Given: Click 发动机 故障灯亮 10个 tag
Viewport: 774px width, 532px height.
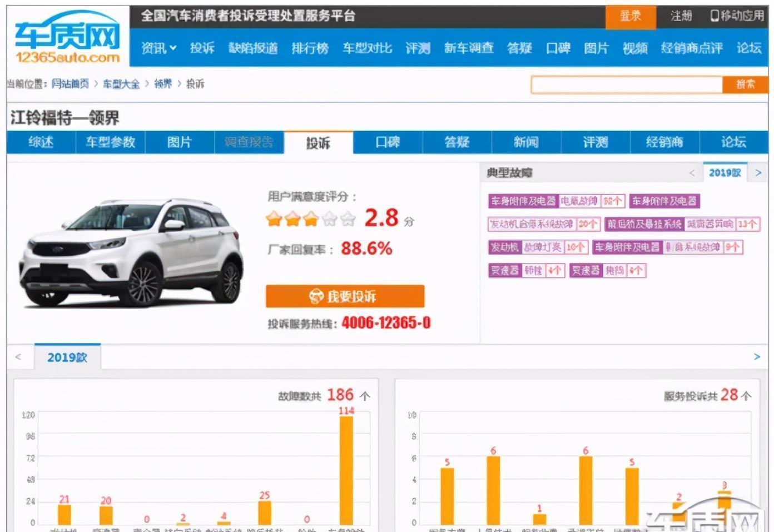Looking at the screenshot, I should pyautogui.click(x=538, y=247).
